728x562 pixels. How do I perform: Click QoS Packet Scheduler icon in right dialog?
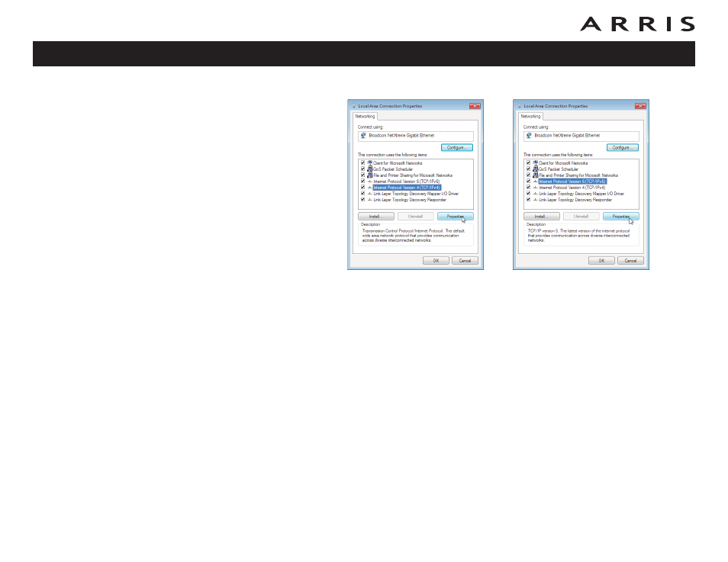pos(535,169)
